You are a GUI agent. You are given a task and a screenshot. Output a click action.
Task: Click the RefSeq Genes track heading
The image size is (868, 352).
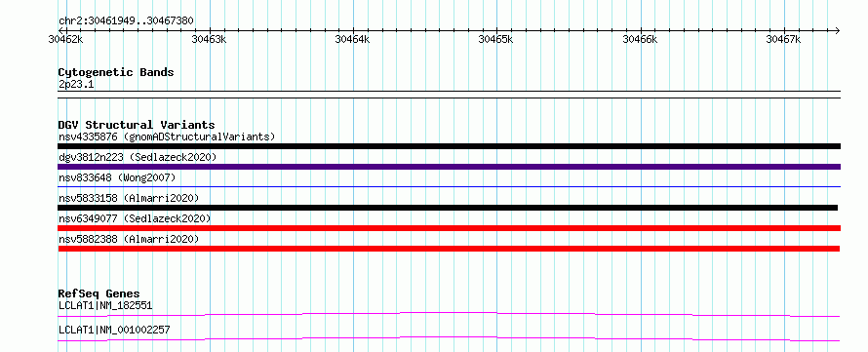tap(99, 293)
